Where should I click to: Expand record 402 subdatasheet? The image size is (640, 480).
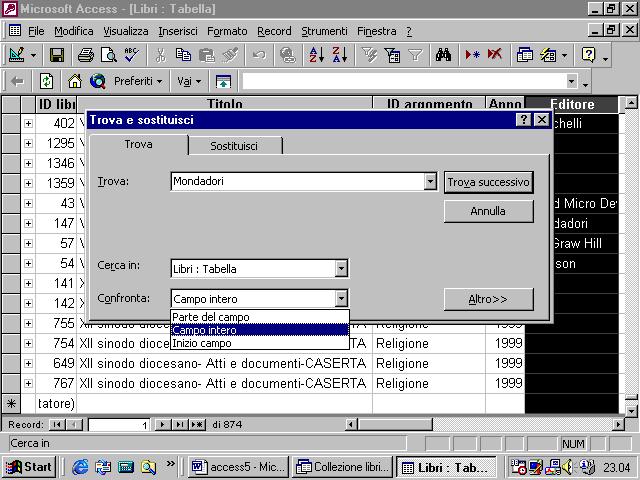(x=28, y=123)
